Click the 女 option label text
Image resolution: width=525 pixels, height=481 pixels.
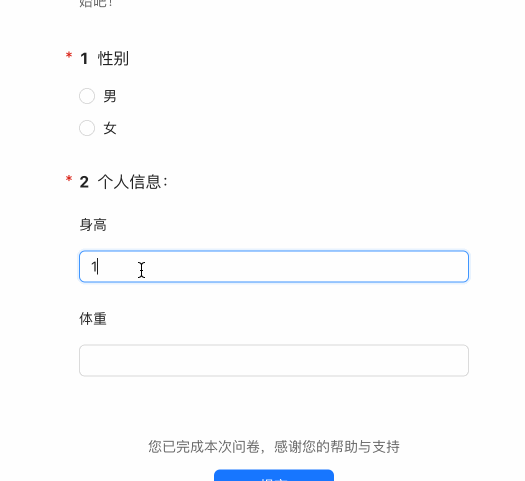point(110,128)
